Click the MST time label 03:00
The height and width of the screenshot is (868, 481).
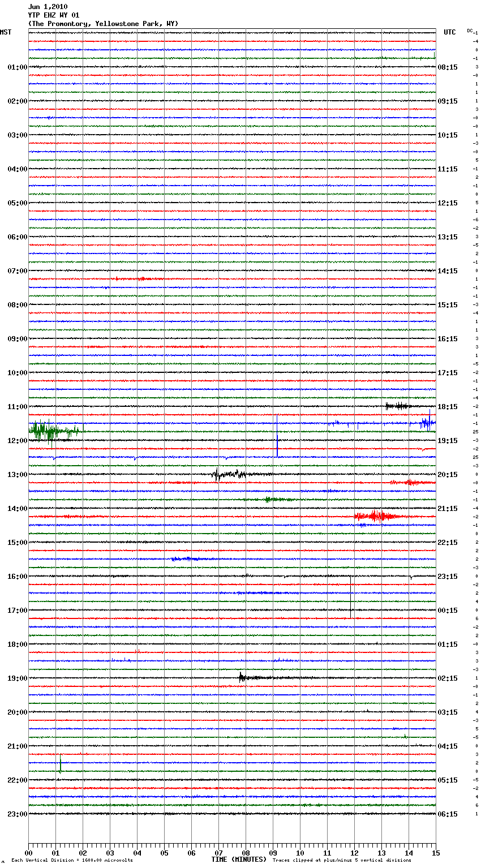coord(18,135)
